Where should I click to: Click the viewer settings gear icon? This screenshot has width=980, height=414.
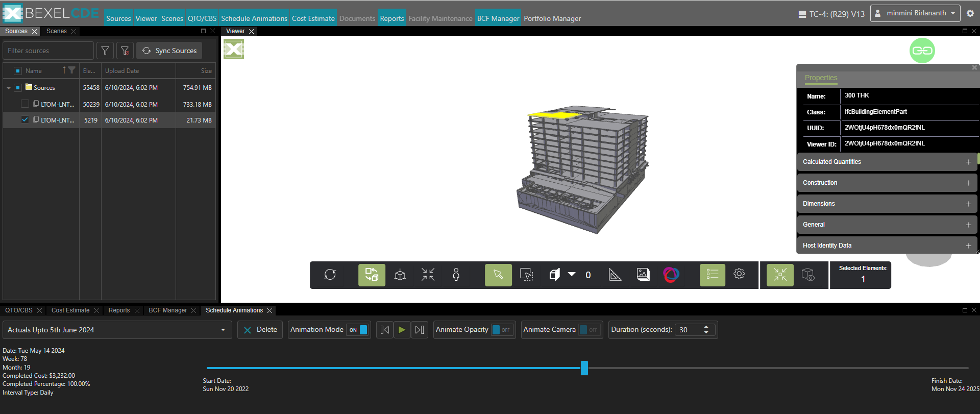(x=739, y=274)
